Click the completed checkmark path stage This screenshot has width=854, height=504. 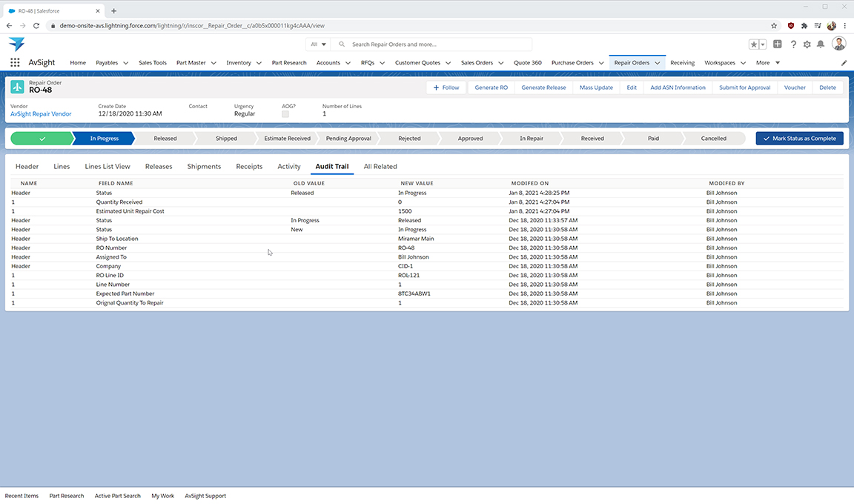pos(42,139)
